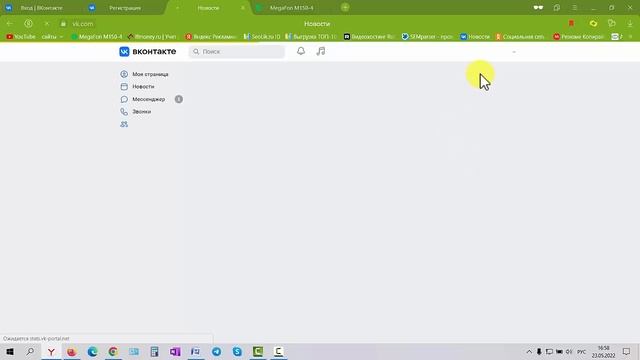The image size is (640, 360).
Task: Open OneNote from the taskbar
Action: click(175, 351)
